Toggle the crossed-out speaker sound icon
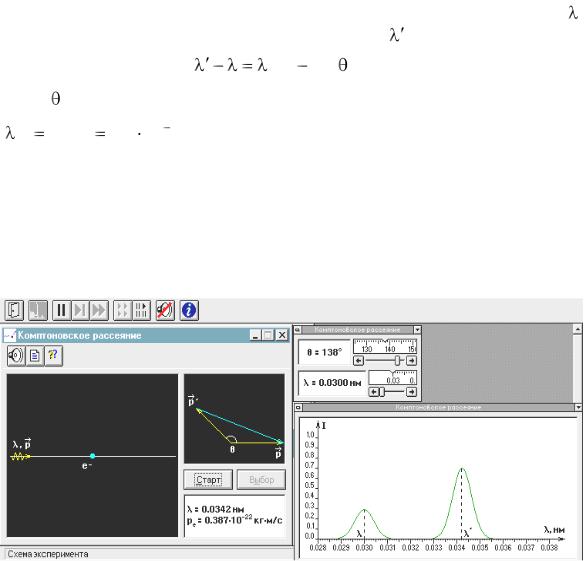Viewport: 588px width, 561px height. coord(165,310)
